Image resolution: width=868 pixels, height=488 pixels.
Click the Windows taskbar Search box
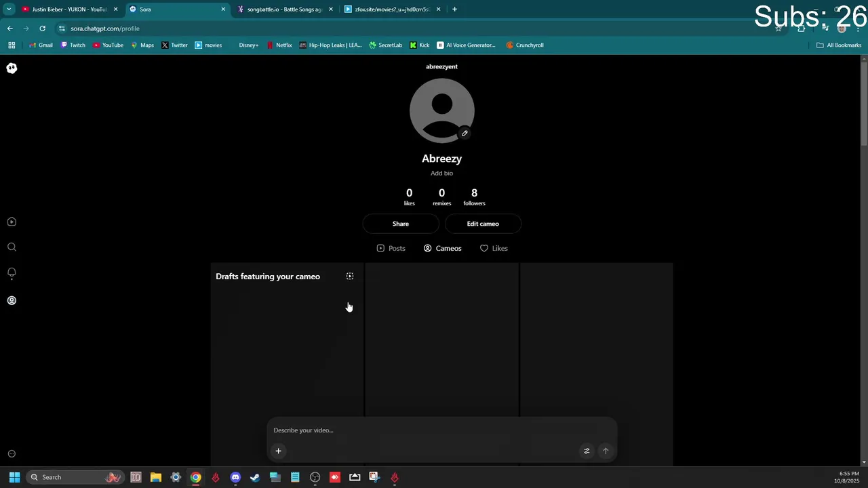click(x=75, y=477)
